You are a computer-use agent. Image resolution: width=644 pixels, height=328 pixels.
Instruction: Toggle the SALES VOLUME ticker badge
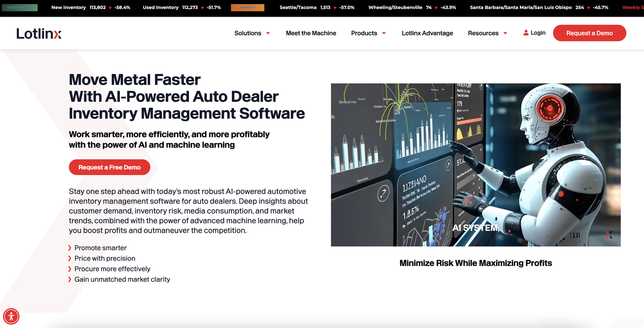[x=20, y=7]
